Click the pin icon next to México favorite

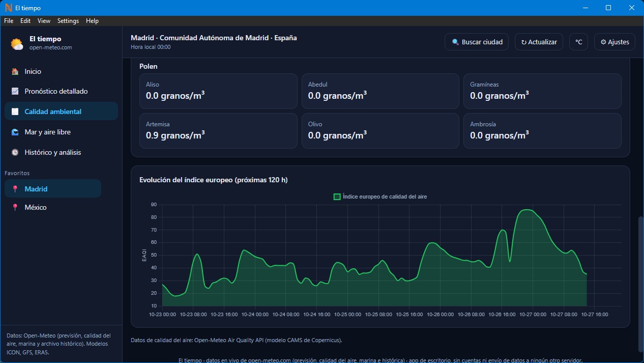point(15,207)
